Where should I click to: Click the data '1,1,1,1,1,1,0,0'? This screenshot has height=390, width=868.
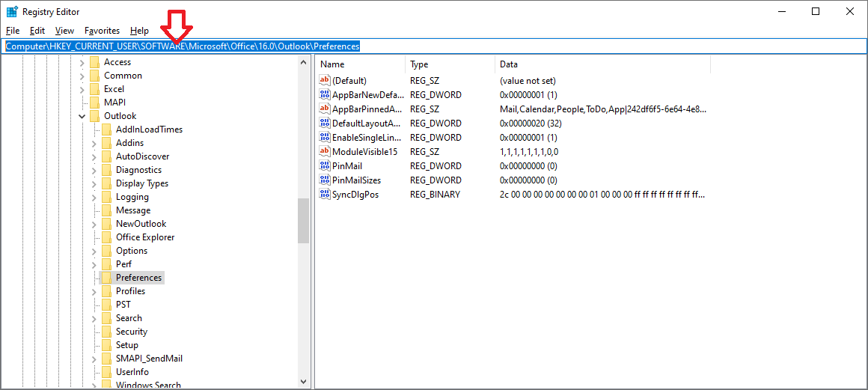pyautogui.click(x=529, y=152)
